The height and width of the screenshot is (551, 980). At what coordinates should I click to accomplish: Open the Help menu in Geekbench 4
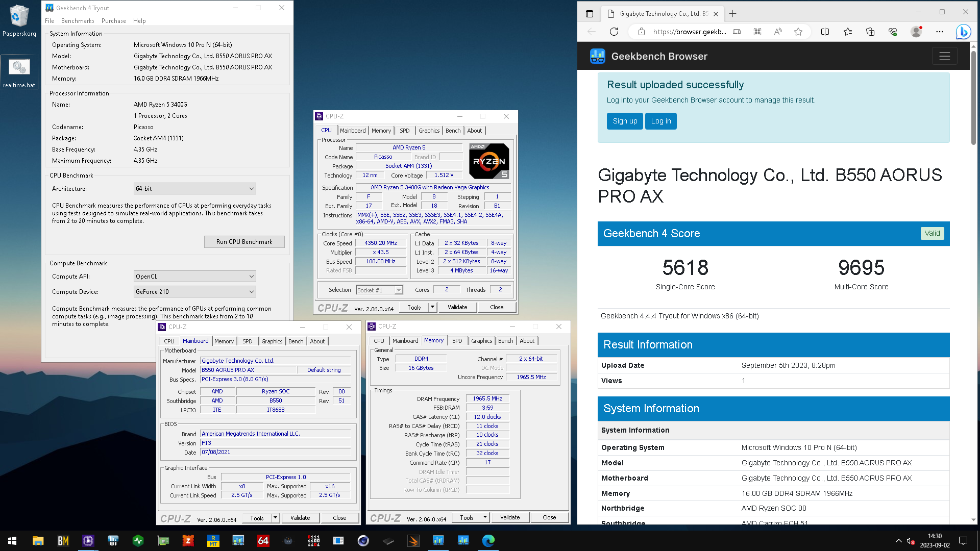(x=139, y=21)
